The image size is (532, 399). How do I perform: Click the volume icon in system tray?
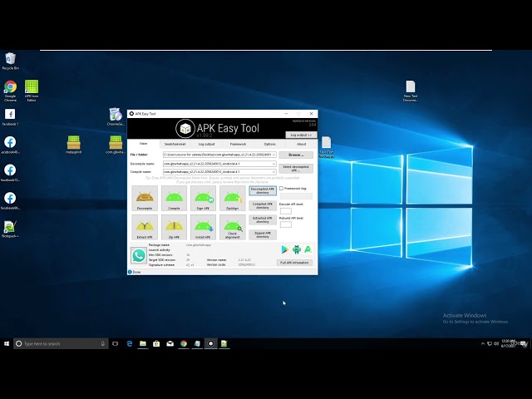click(496, 343)
